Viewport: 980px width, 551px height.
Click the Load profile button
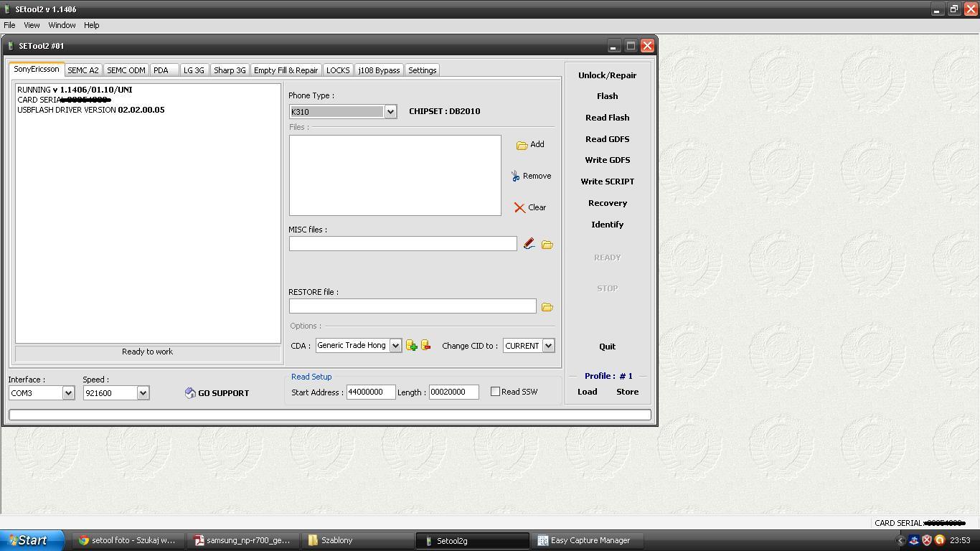tap(588, 392)
